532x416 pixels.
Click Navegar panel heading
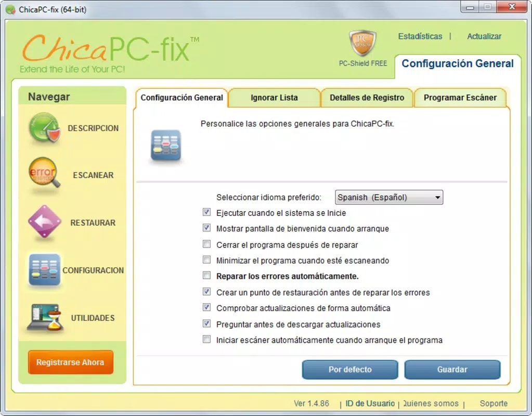pos(49,97)
